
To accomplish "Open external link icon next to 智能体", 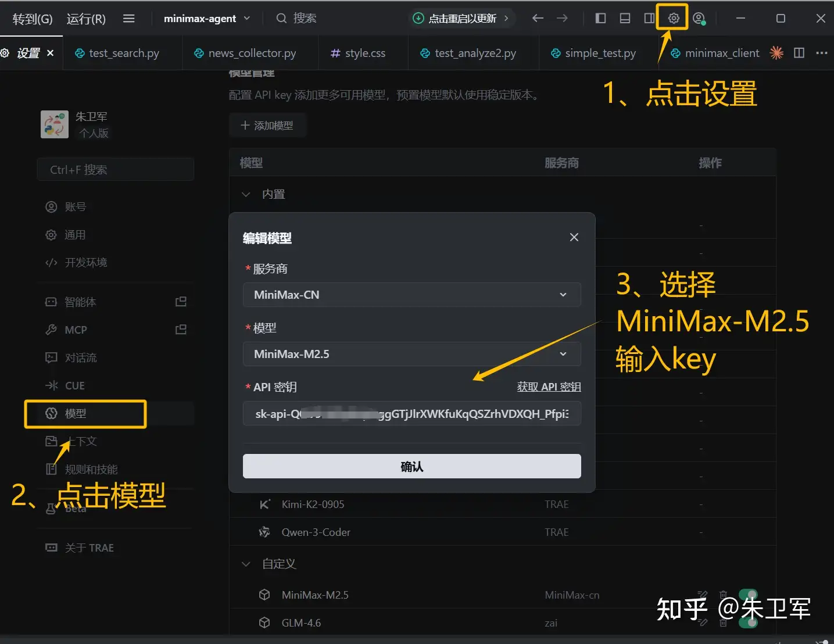I will 181,302.
